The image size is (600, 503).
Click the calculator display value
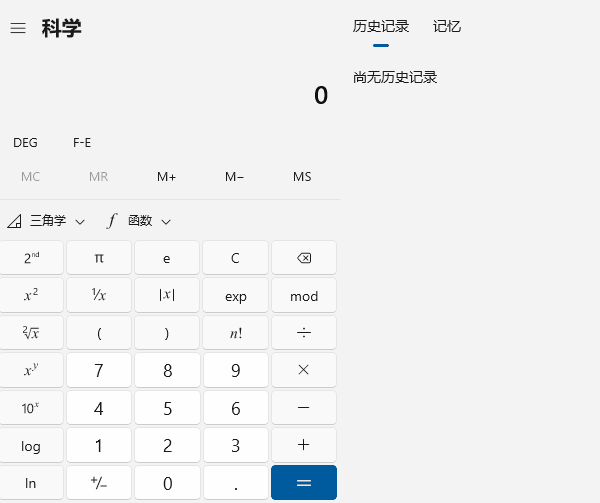coord(321,95)
